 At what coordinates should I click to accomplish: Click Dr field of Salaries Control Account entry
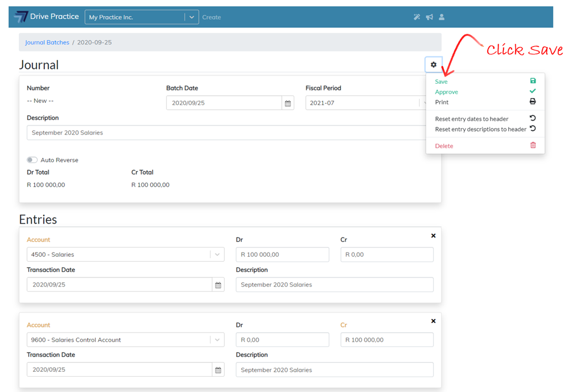point(282,340)
